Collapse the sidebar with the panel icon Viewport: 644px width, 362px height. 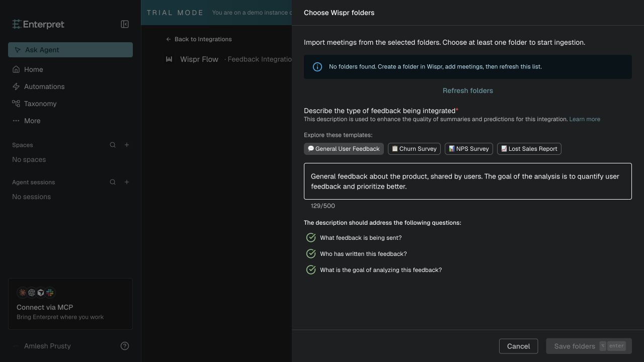125,24
